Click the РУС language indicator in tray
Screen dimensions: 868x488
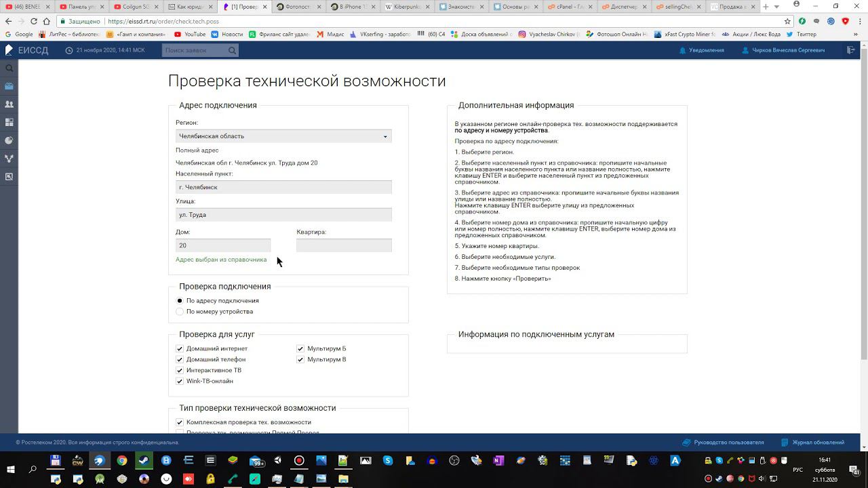point(798,469)
